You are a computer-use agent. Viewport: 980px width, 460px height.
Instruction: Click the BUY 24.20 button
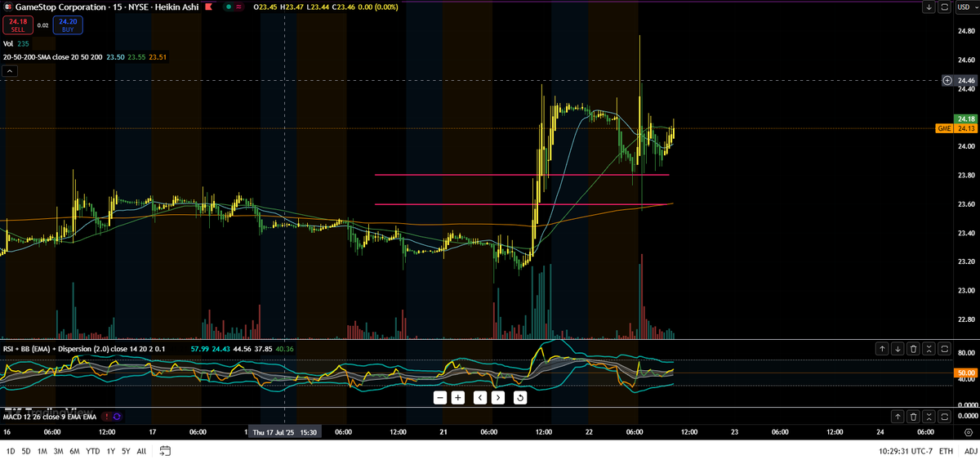pyautogui.click(x=68, y=25)
